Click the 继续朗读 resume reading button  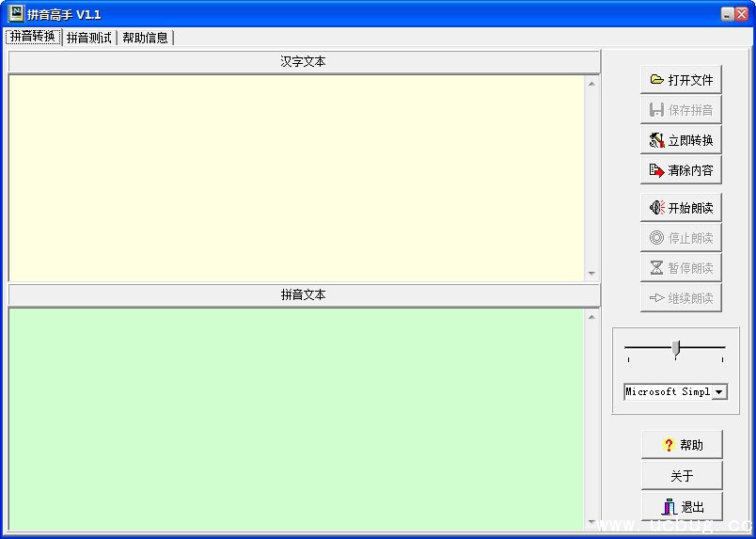[x=681, y=298]
